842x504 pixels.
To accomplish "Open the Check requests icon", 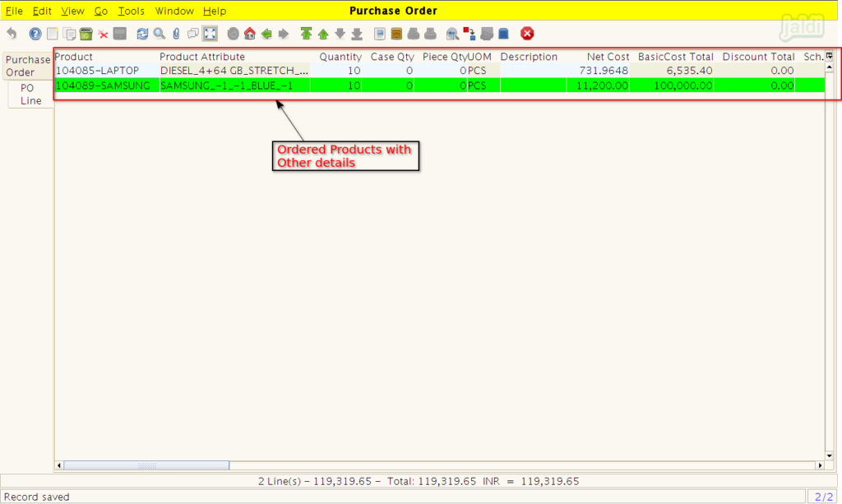I will [x=487, y=34].
